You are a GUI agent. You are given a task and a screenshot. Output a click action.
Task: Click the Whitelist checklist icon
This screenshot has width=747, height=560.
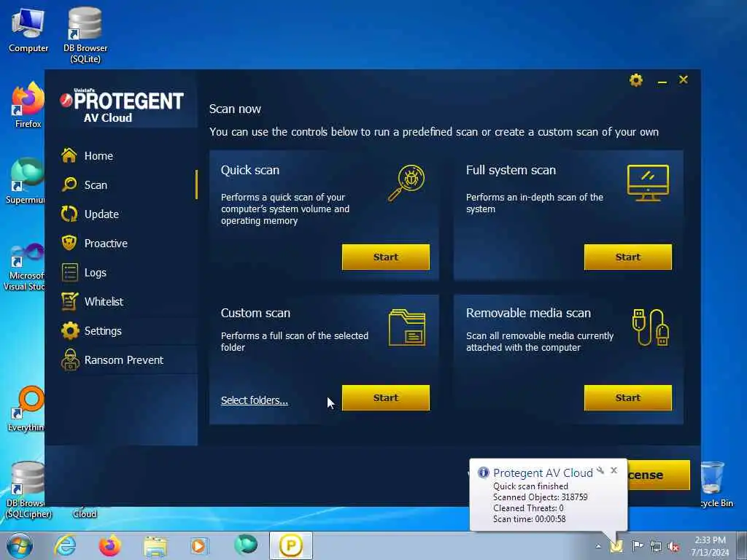pos(69,301)
